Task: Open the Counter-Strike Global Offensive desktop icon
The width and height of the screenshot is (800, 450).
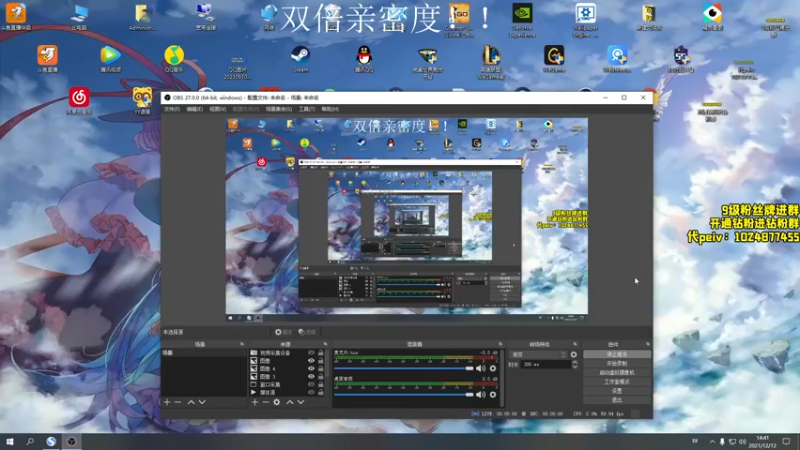Action: click(x=459, y=20)
